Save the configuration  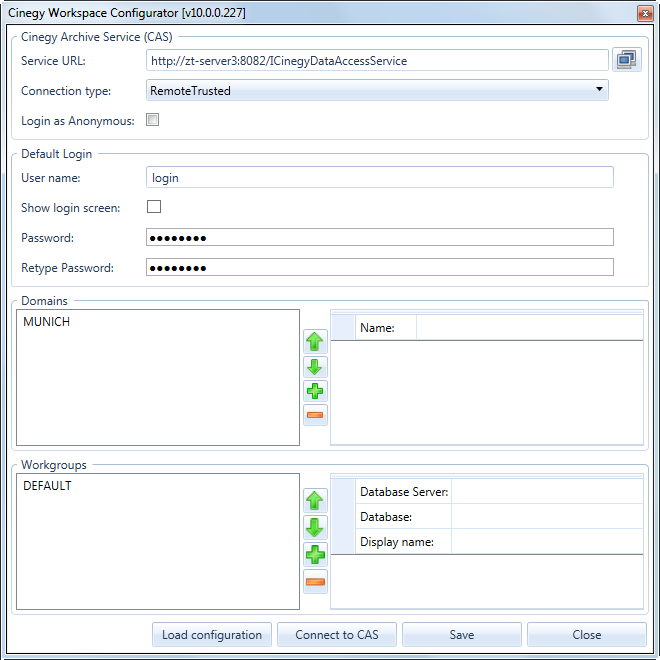462,634
